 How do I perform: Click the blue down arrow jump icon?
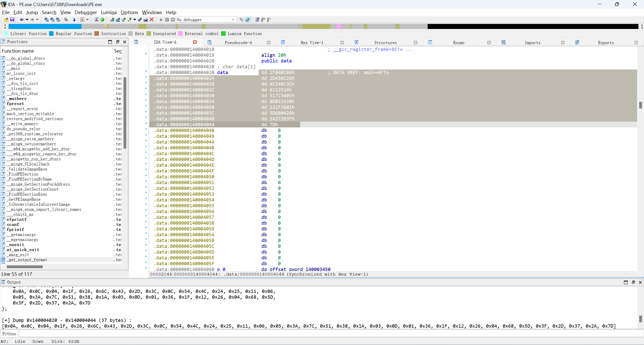pyautogui.click(x=74, y=20)
